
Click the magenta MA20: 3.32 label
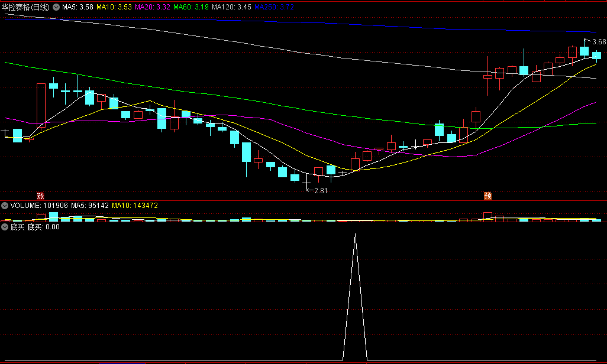click(153, 7)
